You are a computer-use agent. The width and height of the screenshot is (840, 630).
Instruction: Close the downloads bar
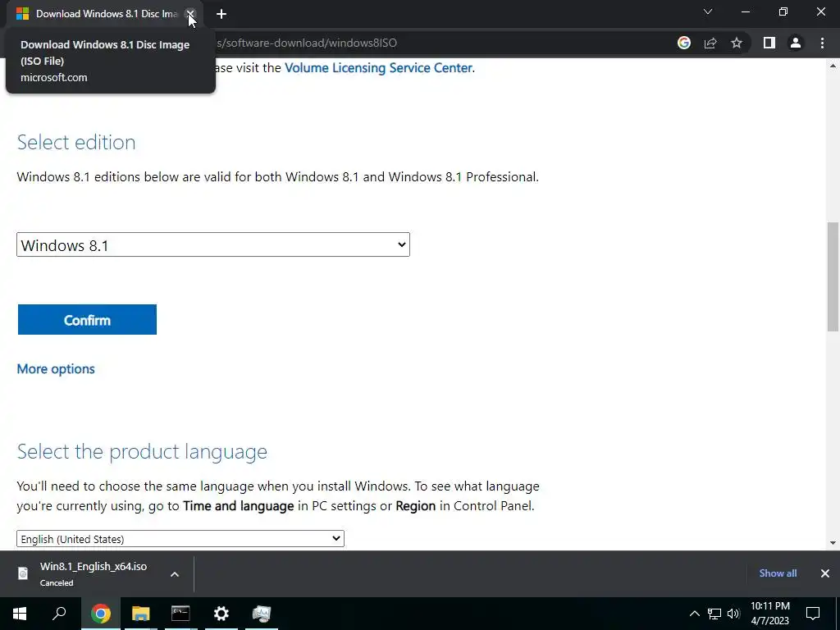[x=825, y=573]
